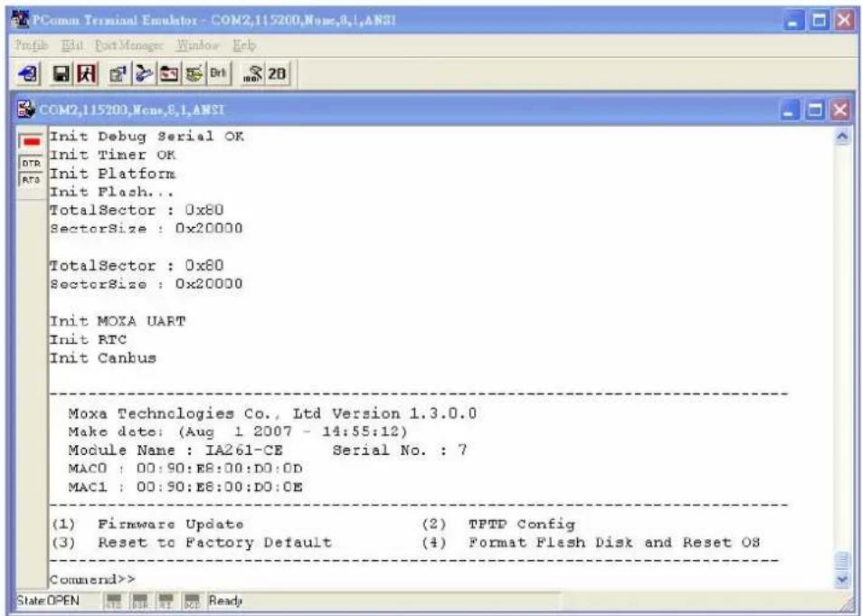Click '(4) Format Flash Disk and Reset OS'
862x616 pixels.
(591, 543)
